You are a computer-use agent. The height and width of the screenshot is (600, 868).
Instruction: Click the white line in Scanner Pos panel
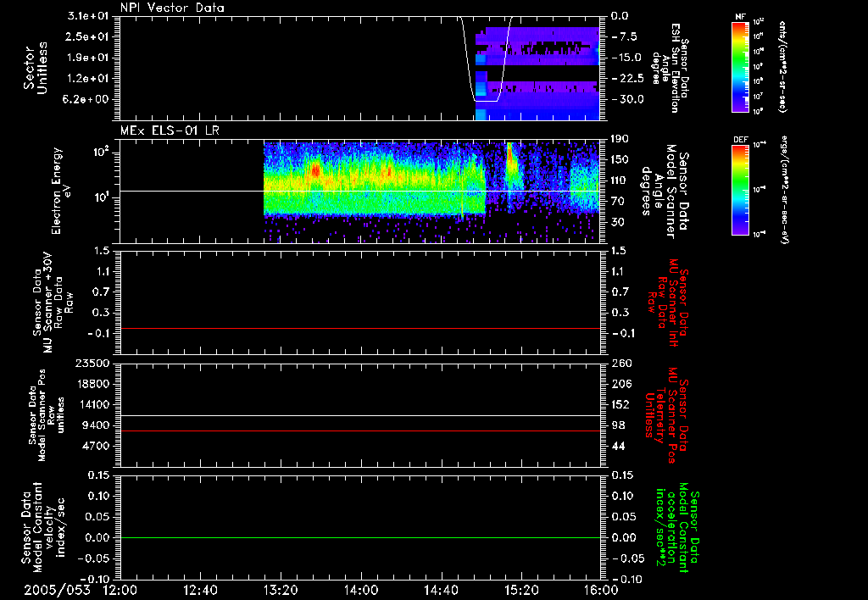point(360,416)
